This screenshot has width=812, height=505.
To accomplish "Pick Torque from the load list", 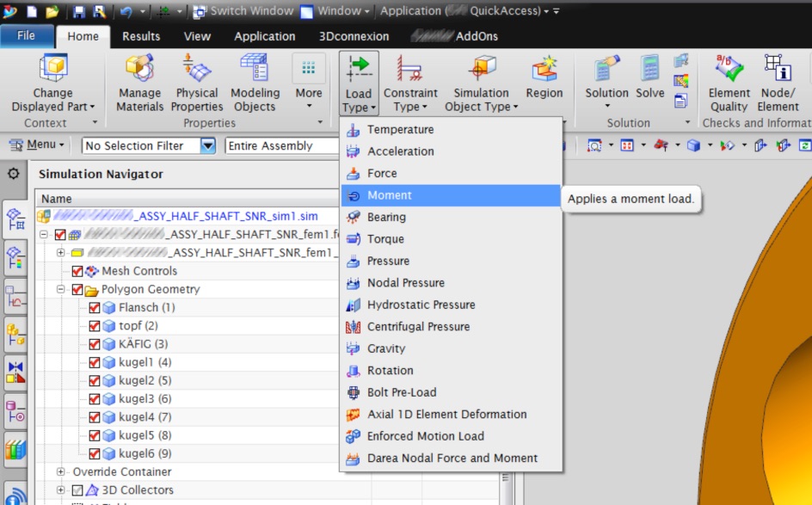I will (x=451, y=239).
